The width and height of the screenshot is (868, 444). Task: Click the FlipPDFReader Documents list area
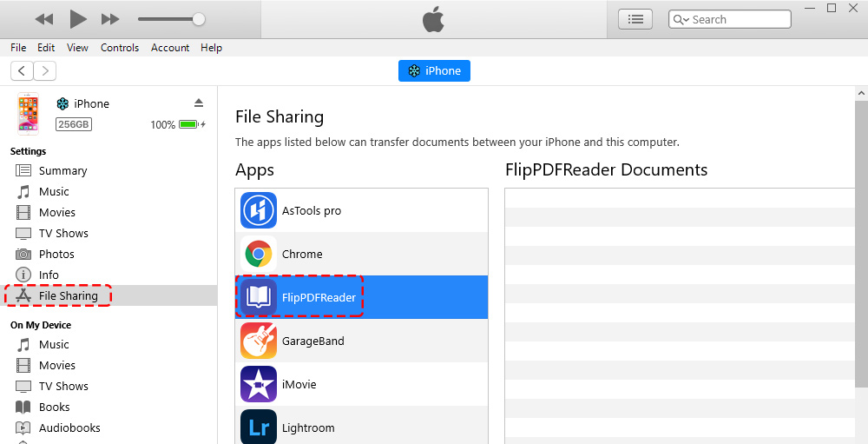(680, 316)
